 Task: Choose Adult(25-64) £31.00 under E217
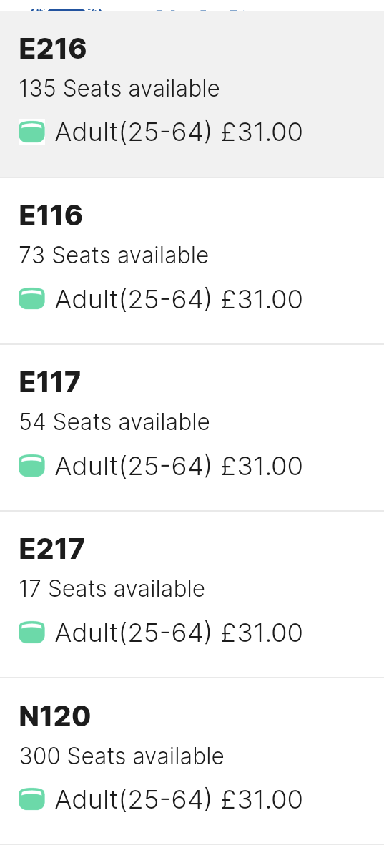179,633
